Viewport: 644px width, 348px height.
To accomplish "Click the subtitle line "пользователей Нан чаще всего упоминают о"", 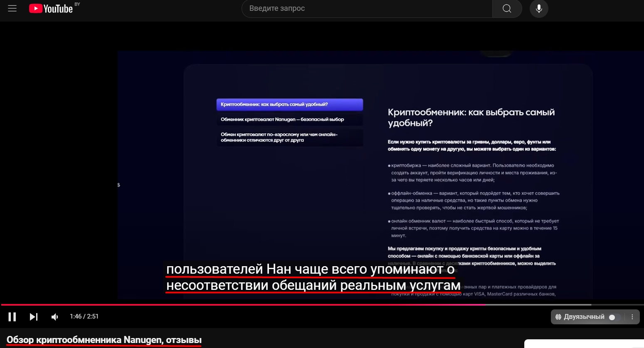I will pos(310,269).
